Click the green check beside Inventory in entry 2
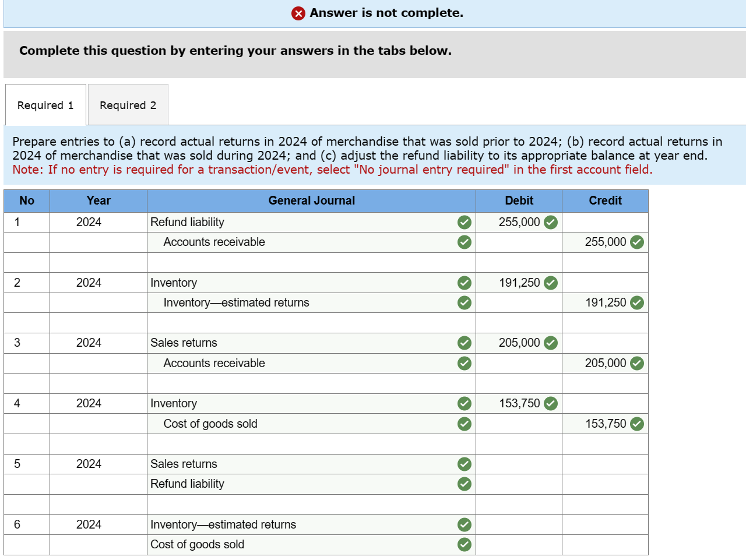This screenshot has width=746, height=560. (465, 283)
